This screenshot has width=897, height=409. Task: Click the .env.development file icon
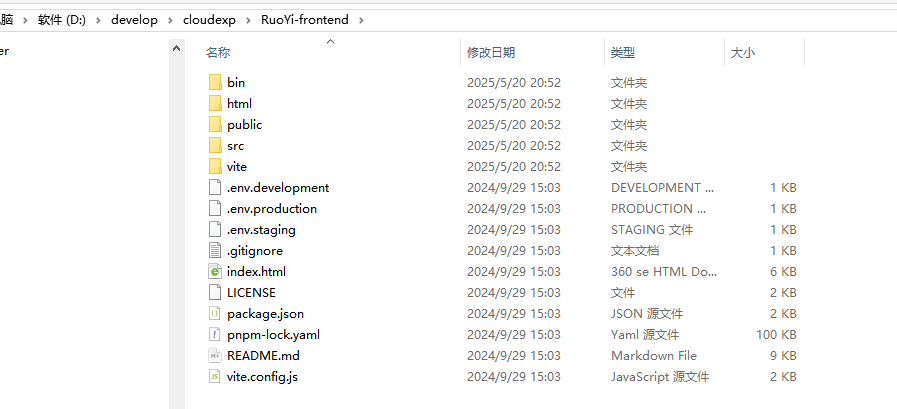click(215, 188)
